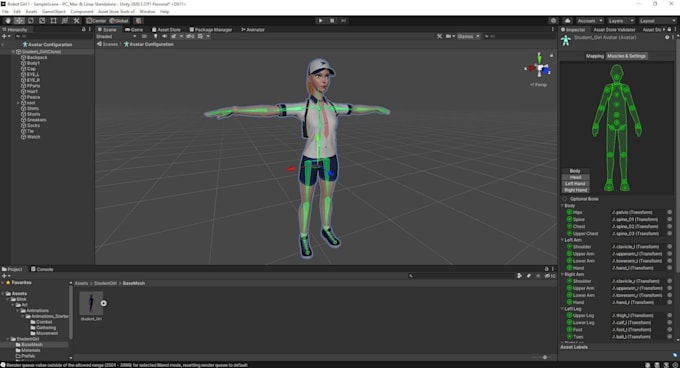Switch to the Animator tab
680x368 pixels.
(253, 29)
